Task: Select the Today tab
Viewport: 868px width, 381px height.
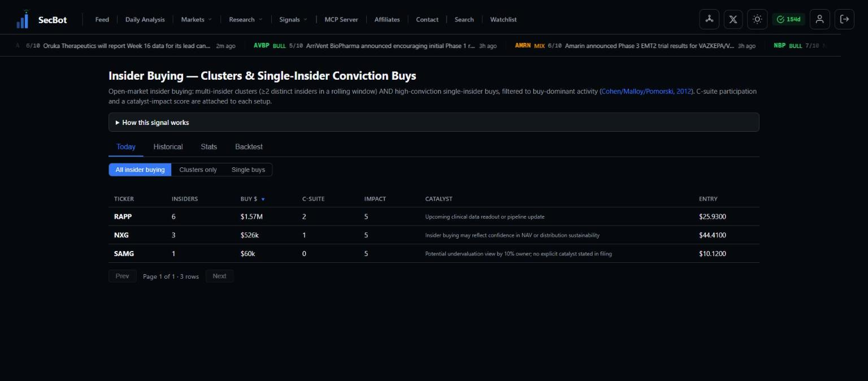Action: point(126,146)
